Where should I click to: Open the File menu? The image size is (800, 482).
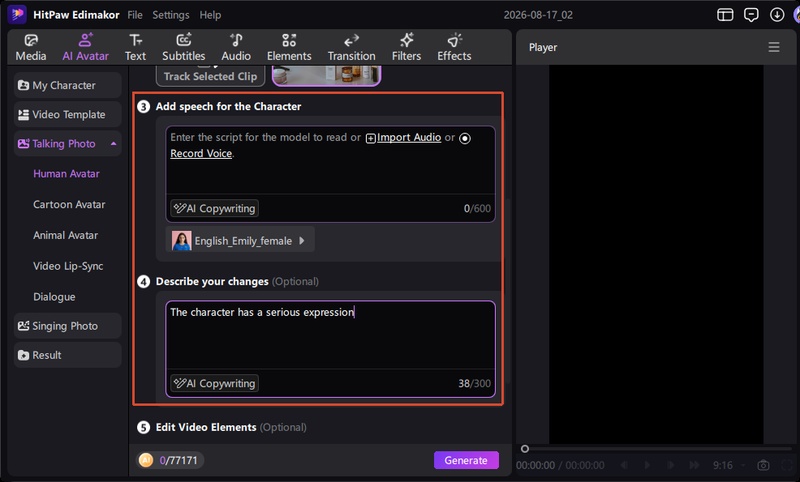coord(135,15)
